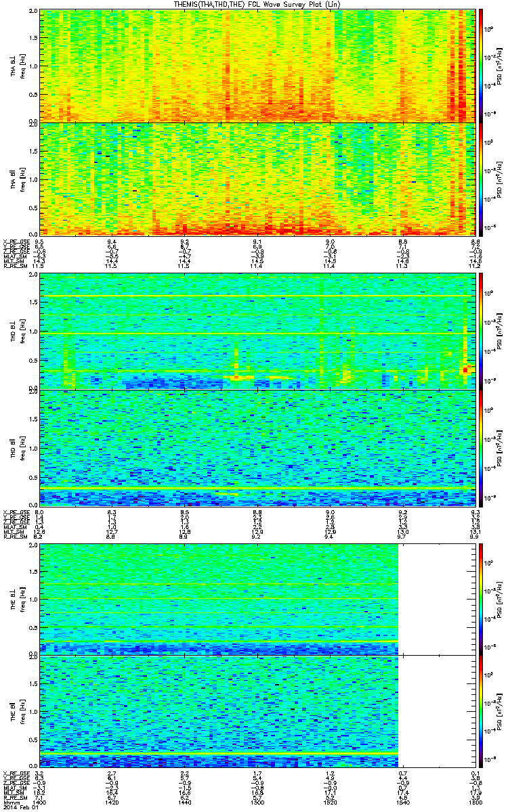The height and width of the screenshot is (812, 508).
Task: Click the '2.0' frequency tick of THD B-perp panel
Action: click(x=33, y=276)
